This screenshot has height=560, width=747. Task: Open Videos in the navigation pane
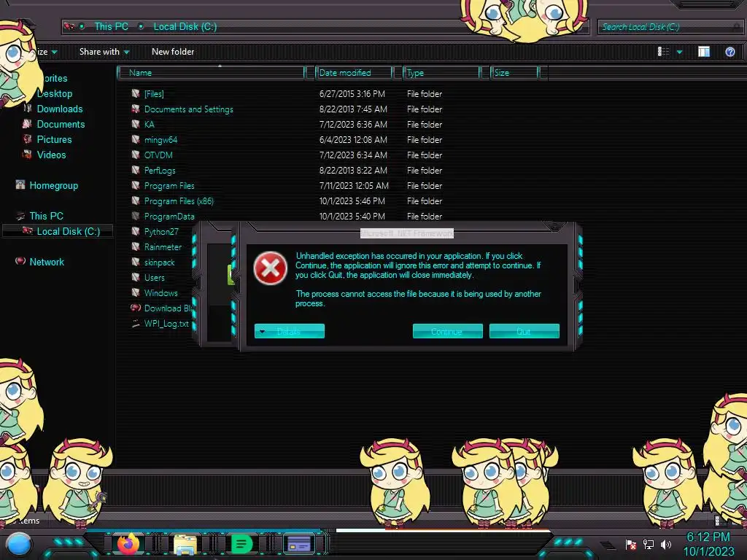pos(52,155)
